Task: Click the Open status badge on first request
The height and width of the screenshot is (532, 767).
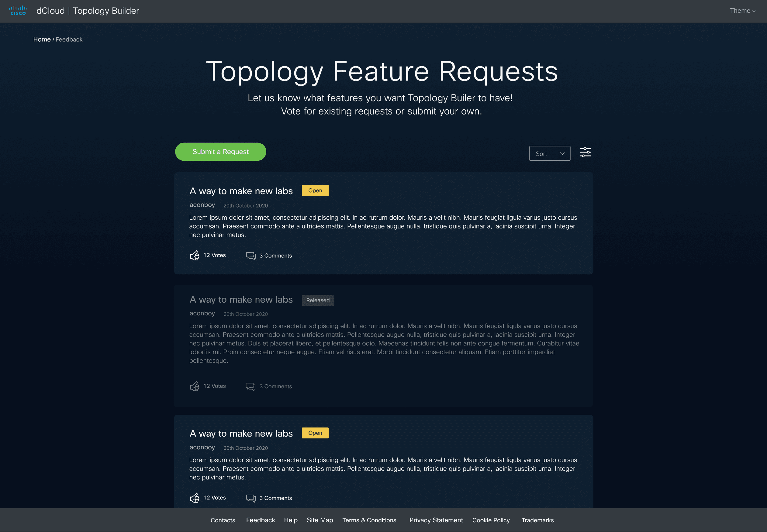Action: [x=315, y=190]
